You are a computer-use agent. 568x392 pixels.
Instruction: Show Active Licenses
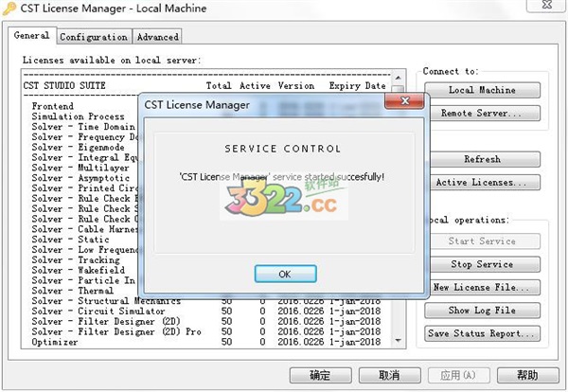tap(482, 182)
